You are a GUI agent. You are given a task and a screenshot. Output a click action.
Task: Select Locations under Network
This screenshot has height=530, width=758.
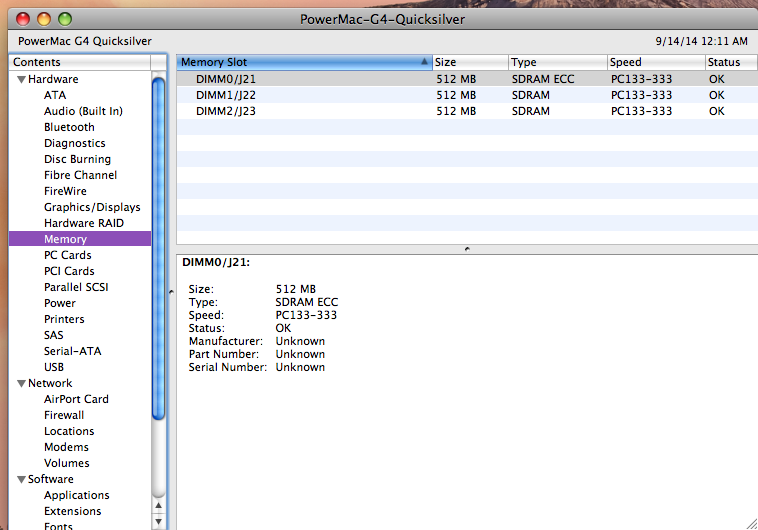pos(69,431)
